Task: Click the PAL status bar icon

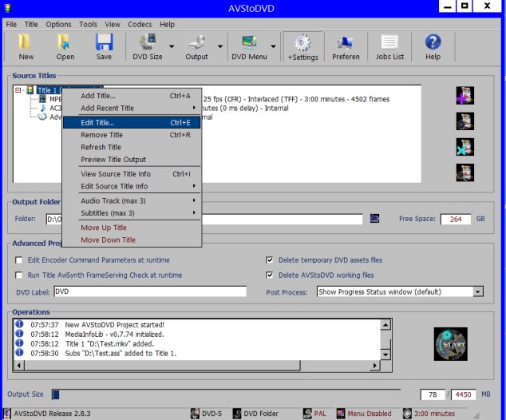Action: 307,414
